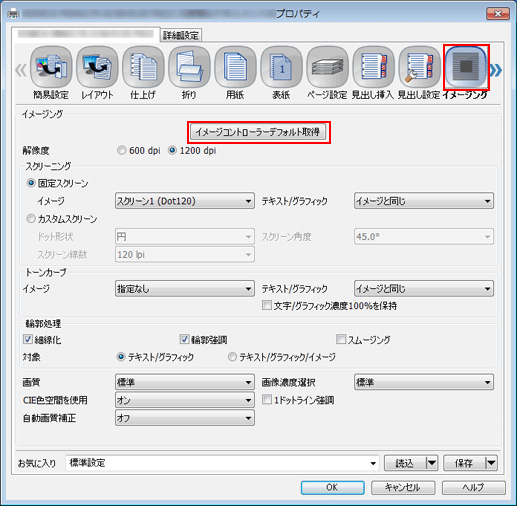Select テキスト/グラフィック/イメージ target radio
This screenshot has width=517, height=506.
[282, 357]
